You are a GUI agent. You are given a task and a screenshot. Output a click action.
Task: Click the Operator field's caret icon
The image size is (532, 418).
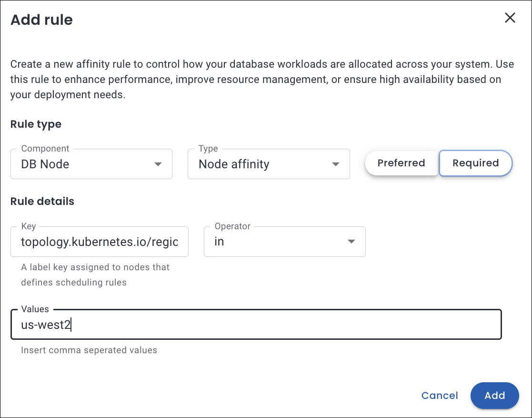pyautogui.click(x=351, y=242)
